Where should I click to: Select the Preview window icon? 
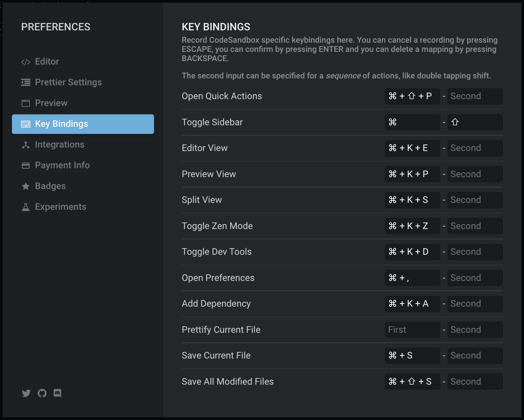click(x=26, y=103)
